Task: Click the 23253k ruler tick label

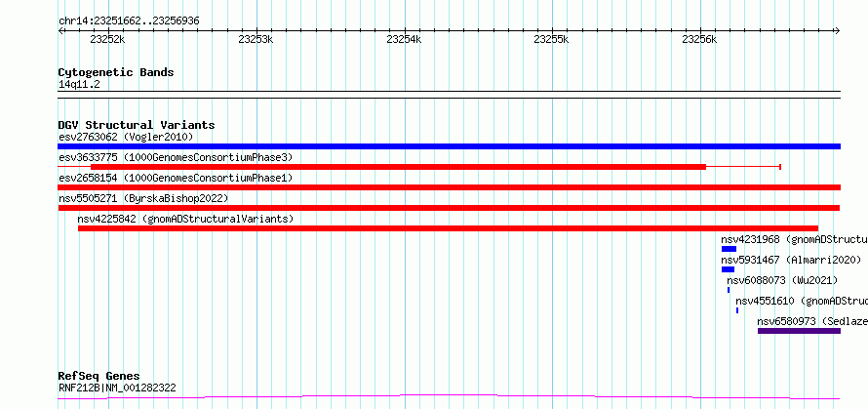Action: coord(256,39)
